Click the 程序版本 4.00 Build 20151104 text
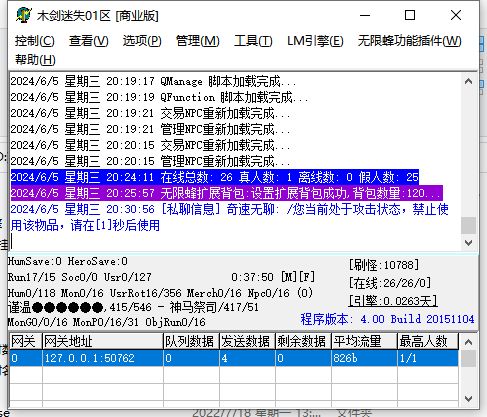Screen dimensions: 487x417 (387, 319)
